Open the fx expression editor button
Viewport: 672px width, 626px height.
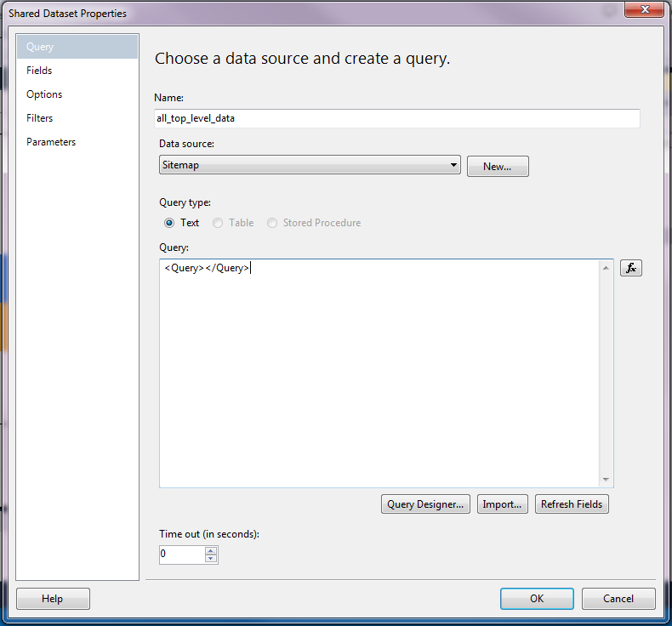click(630, 268)
